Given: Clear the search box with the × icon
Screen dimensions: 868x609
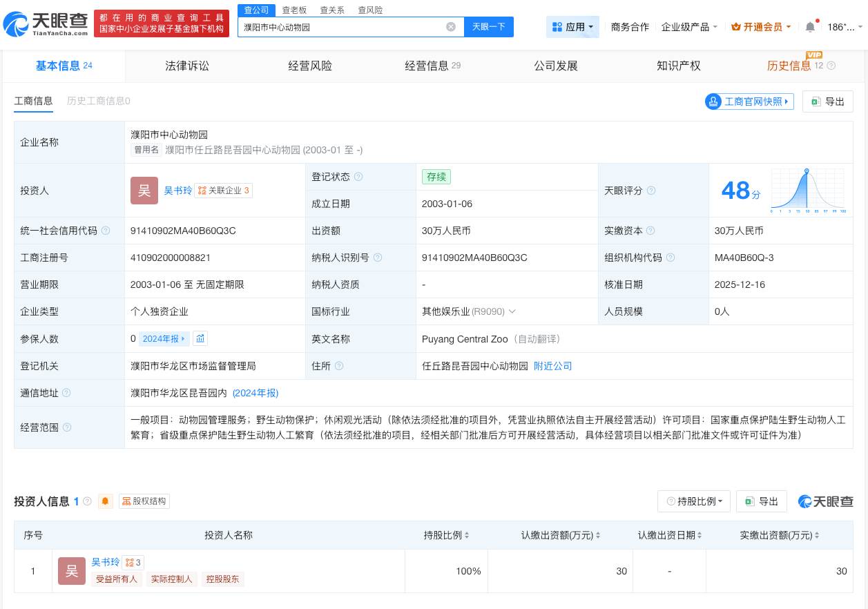Looking at the screenshot, I should (x=451, y=26).
